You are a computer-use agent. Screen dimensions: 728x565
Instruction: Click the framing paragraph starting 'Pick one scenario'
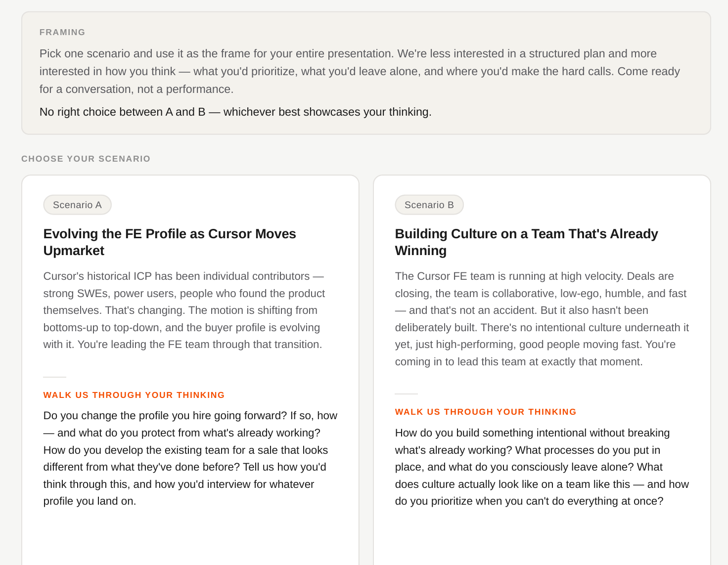point(360,71)
